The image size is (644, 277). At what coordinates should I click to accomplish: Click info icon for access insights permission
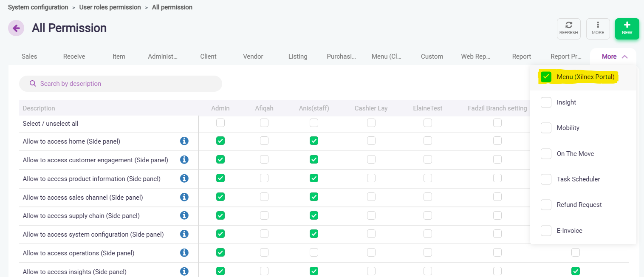point(184,271)
